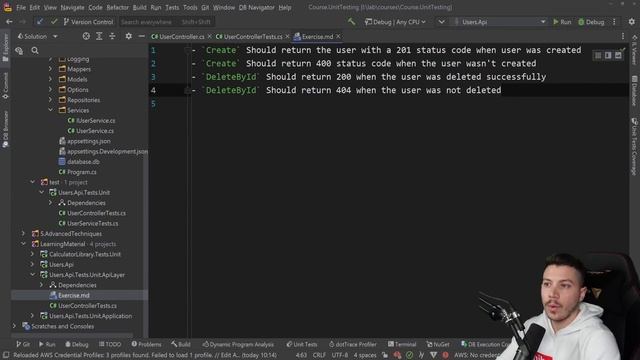Click the chevron before the Users.Api selector

point(441,22)
